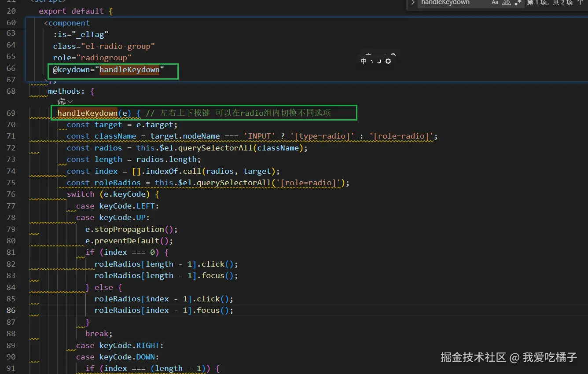Click 'roleRadios' declaration on line 75

118,183
